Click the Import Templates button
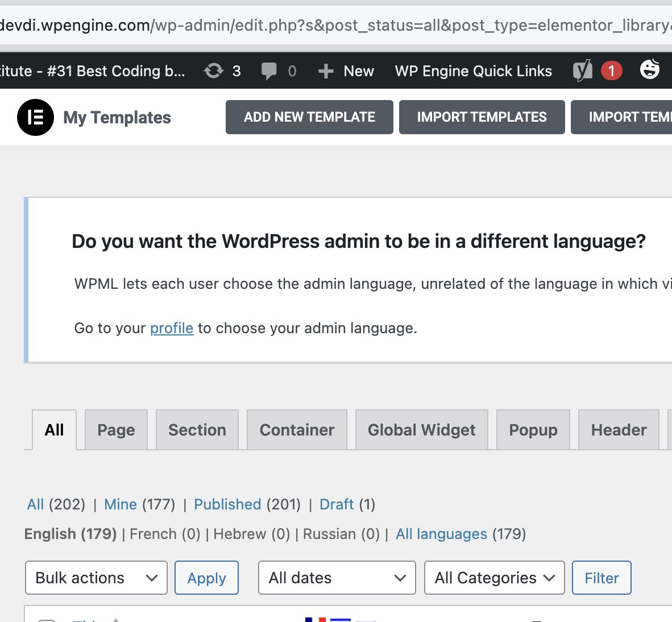This screenshot has height=622, width=672. pos(482,117)
